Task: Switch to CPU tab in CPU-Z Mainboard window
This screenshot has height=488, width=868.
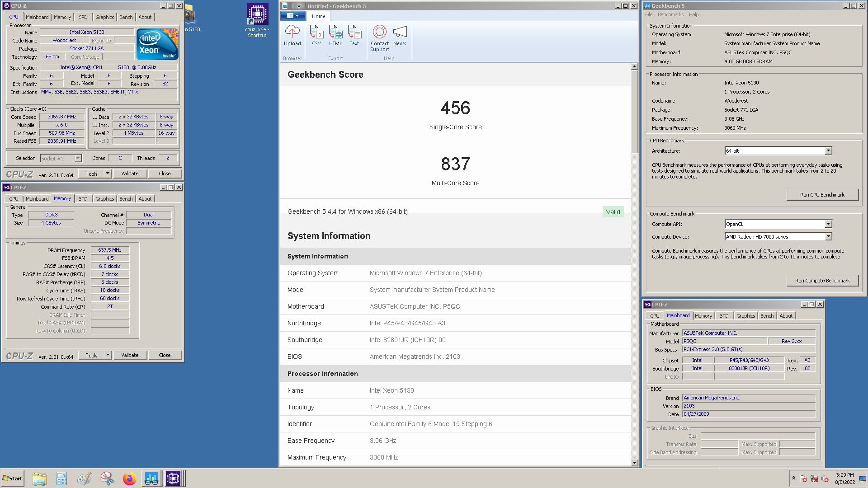Action: pos(655,316)
